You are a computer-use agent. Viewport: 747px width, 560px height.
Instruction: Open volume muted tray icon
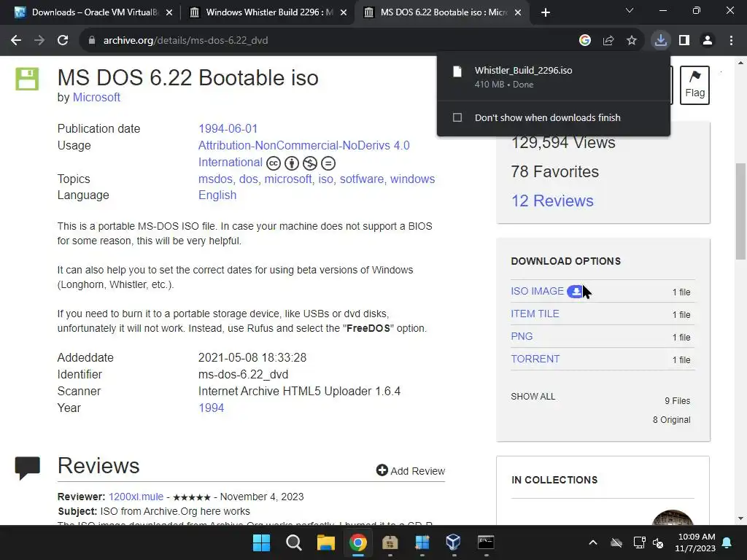click(659, 542)
